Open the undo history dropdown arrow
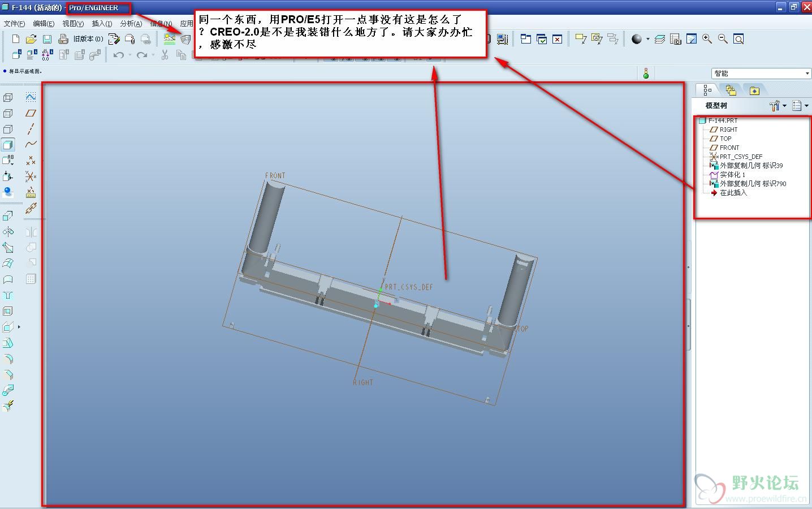The width and height of the screenshot is (812, 509). click(x=129, y=55)
